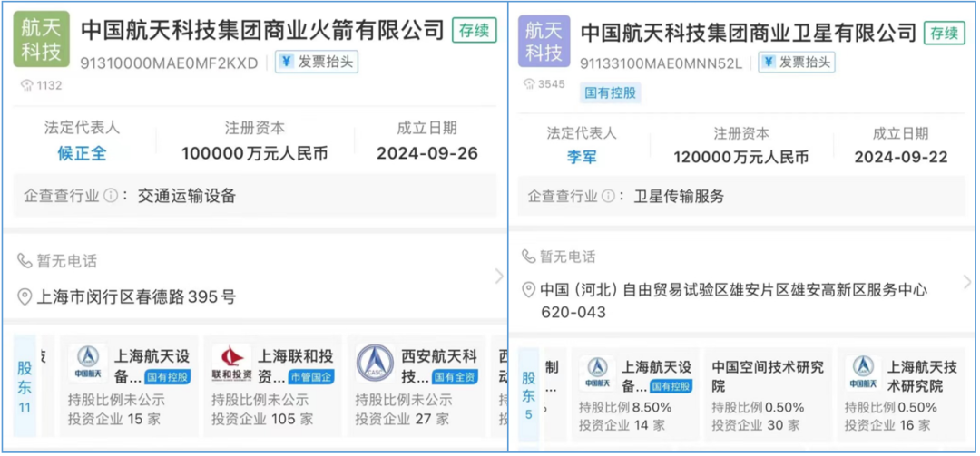Click the view count icon beside 1132

[26, 86]
